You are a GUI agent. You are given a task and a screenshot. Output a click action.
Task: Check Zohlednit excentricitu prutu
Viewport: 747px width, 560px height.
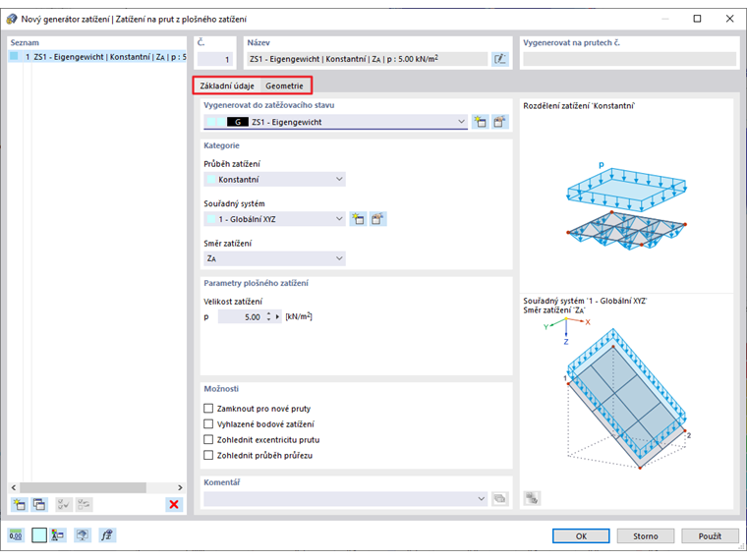click(208, 439)
